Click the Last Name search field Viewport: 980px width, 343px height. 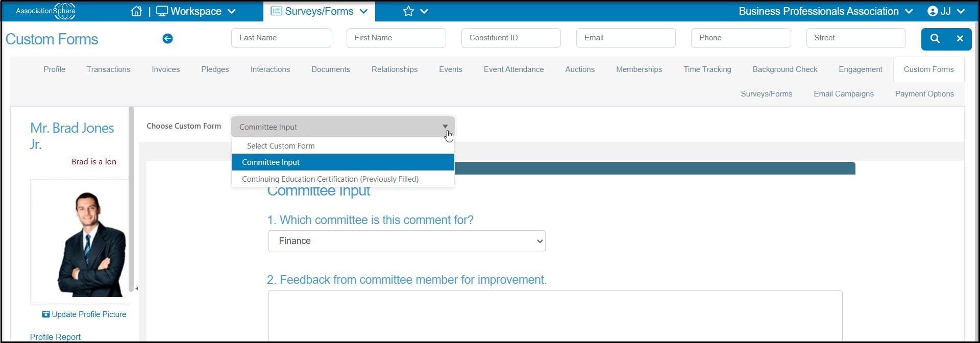[x=281, y=38]
